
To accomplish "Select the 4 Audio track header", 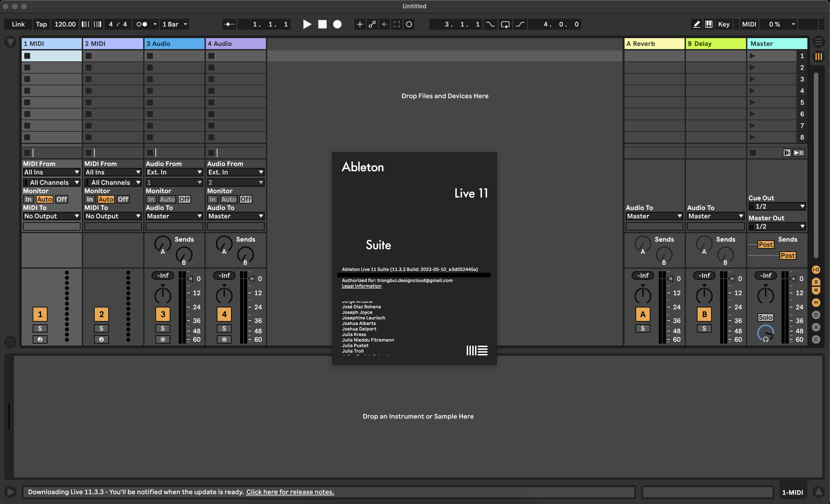I will click(235, 43).
